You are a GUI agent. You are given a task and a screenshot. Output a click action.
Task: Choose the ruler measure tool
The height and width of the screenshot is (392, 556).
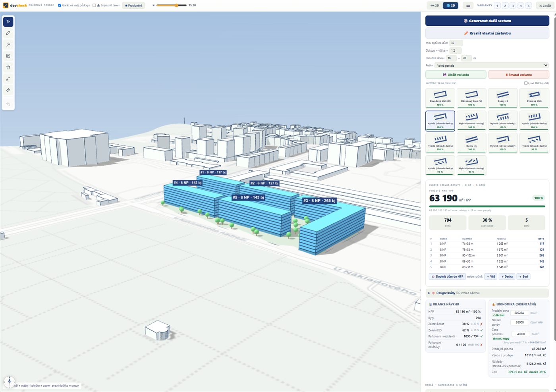(8, 90)
